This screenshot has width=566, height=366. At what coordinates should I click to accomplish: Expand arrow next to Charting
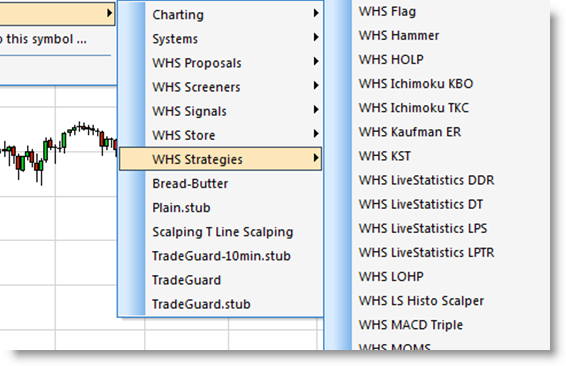click(x=316, y=13)
